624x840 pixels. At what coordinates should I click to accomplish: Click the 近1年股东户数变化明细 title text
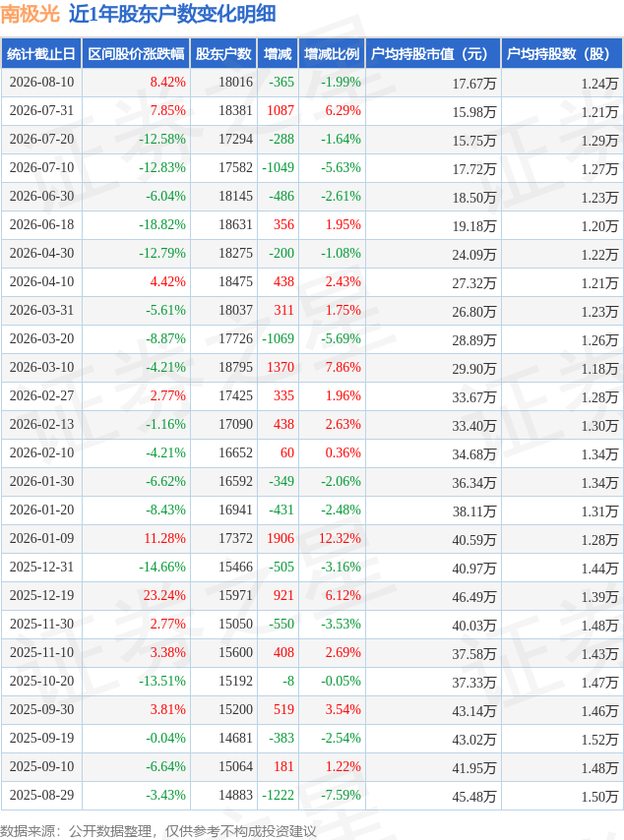point(172,14)
